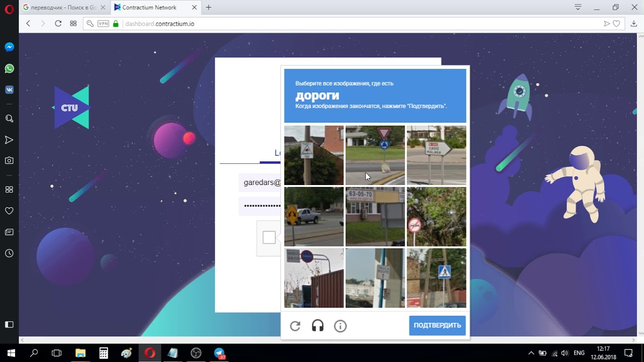Select captcha tile with pickup truck
Viewport: 644px width, 362px height.
(x=314, y=217)
